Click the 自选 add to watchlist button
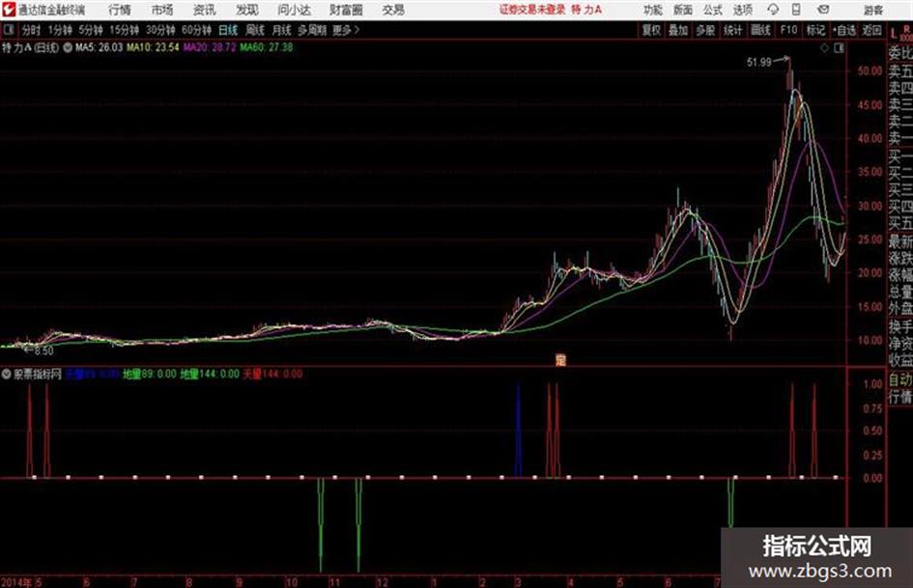This screenshot has width=913, height=588. (843, 30)
